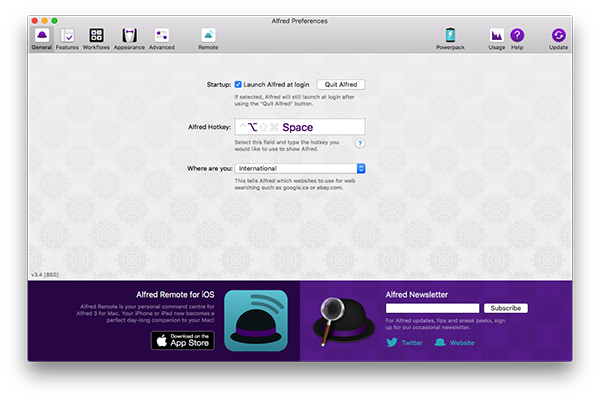Screen dimensions: 600x400
Task: Click the Alfred Remote for iOS heading
Action: click(175, 294)
